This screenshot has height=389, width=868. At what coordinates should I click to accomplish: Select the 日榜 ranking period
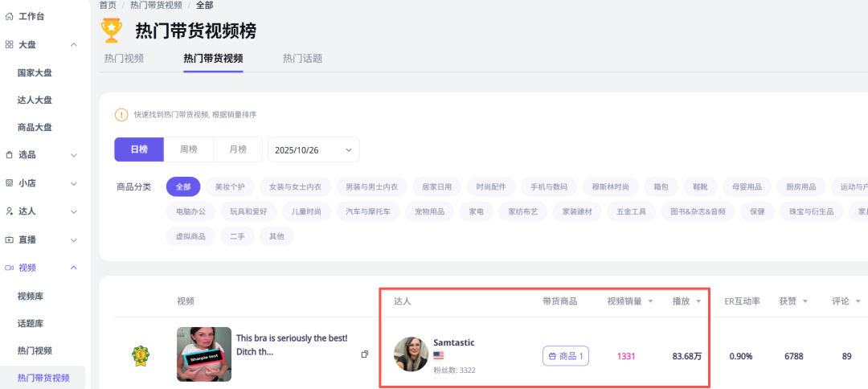coord(139,149)
